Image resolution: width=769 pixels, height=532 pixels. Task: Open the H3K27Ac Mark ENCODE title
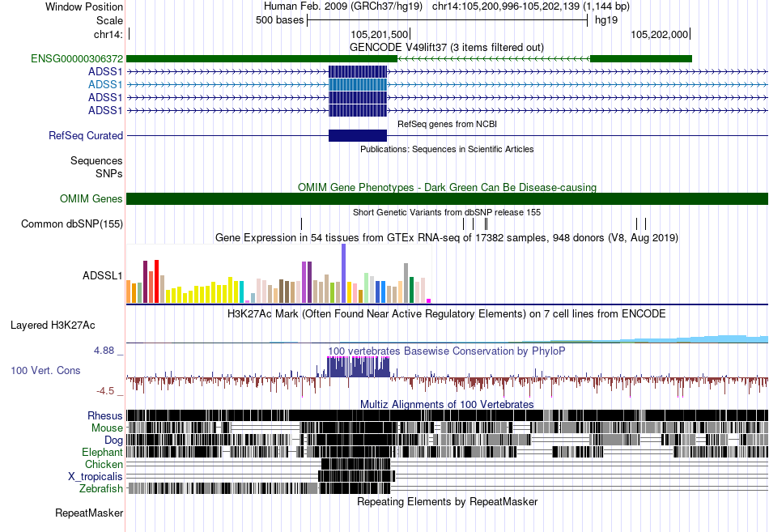point(447,313)
